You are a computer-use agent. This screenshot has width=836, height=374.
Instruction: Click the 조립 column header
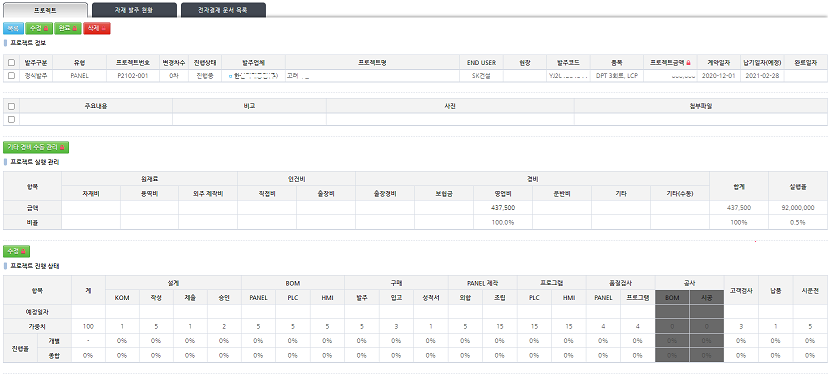tap(500, 297)
